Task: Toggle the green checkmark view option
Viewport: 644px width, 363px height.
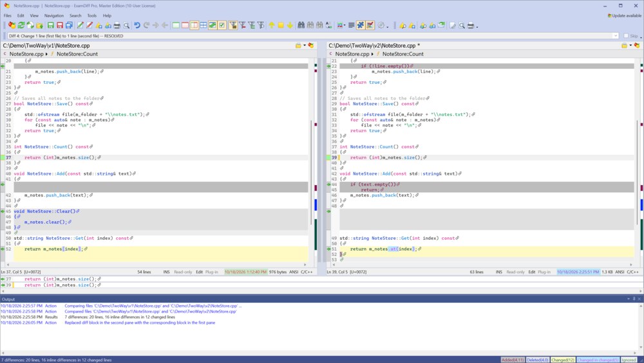Action: tap(222, 26)
